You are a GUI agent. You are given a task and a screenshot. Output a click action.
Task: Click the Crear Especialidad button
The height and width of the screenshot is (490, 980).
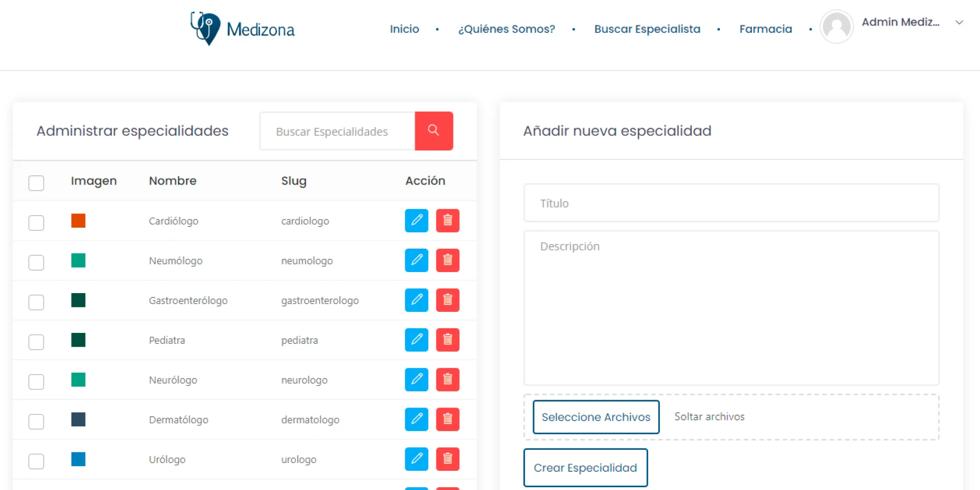tap(585, 468)
